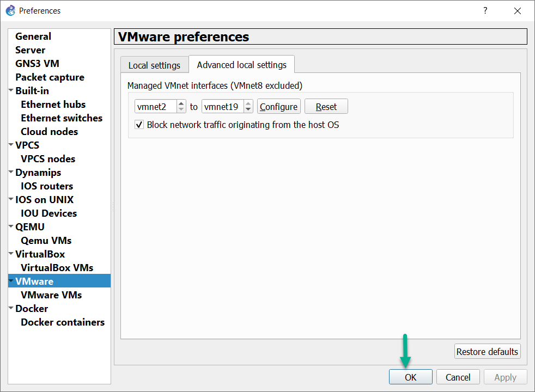Click the GNS3 app icon in title bar
Screen dimensions: 535x392
coord(10,10)
